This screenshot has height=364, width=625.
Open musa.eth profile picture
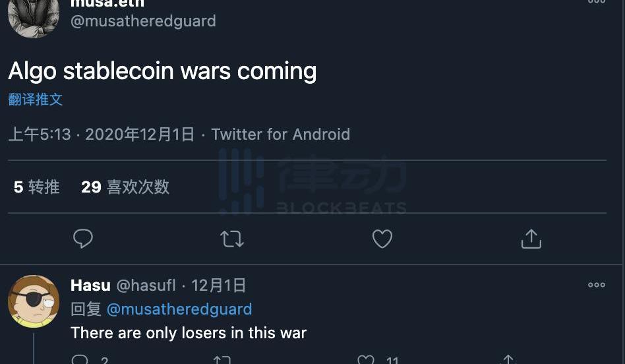pos(34,16)
